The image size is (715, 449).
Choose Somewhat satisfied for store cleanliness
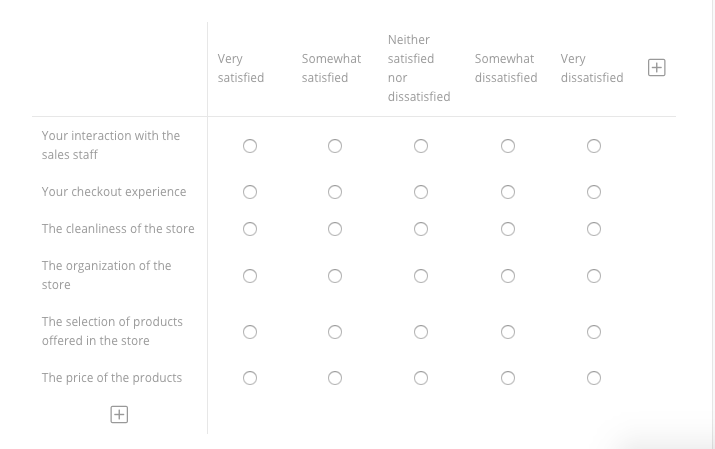click(335, 229)
